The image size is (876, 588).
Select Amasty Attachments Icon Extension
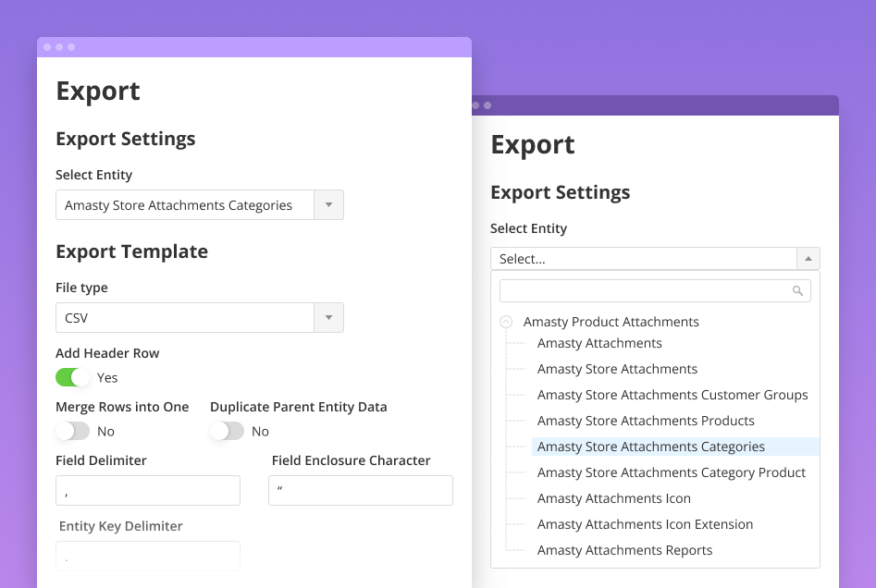pos(645,524)
